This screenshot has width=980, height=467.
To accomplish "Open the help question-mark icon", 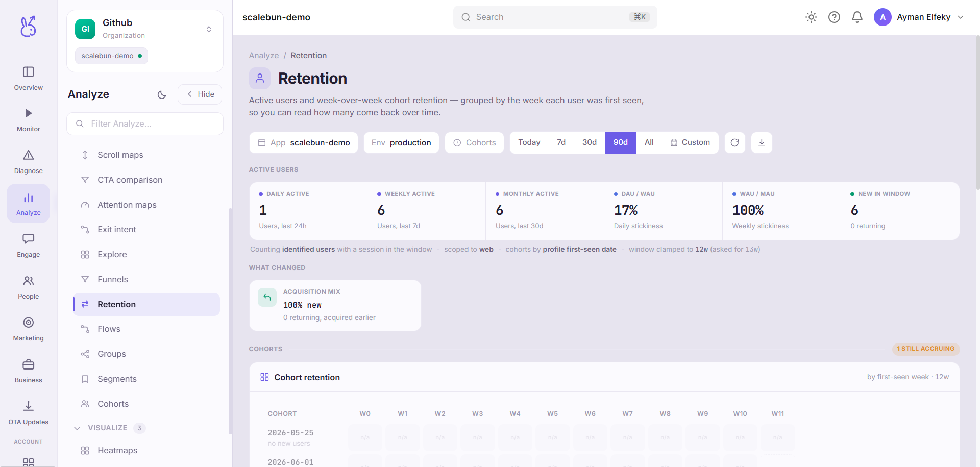I will point(834,17).
